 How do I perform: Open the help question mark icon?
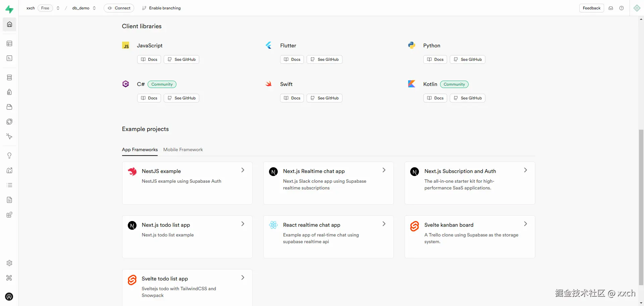pyautogui.click(x=622, y=8)
